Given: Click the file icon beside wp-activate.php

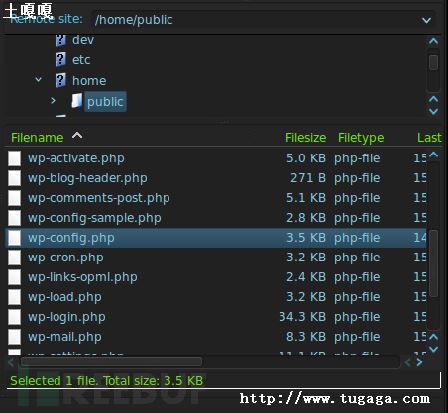Looking at the screenshot, I should coord(14,158).
